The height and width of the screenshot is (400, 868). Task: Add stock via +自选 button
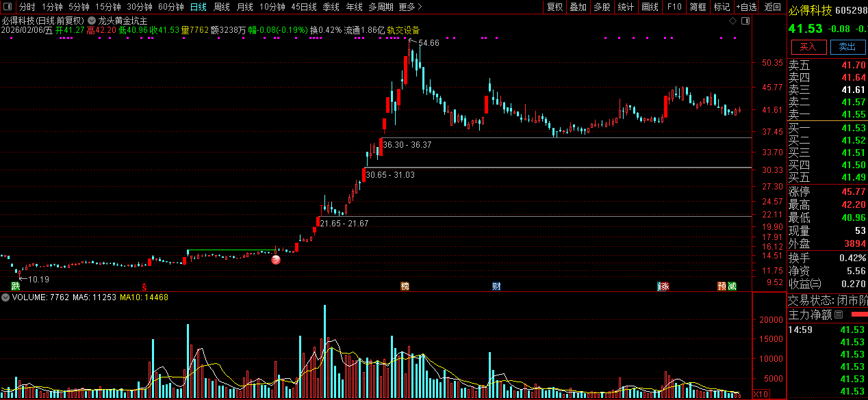(747, 7)
